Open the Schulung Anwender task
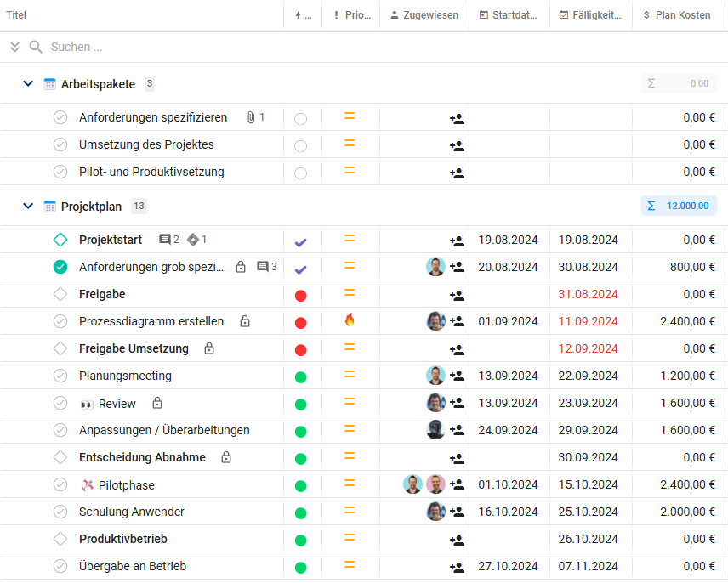 [x=132, y=512]
